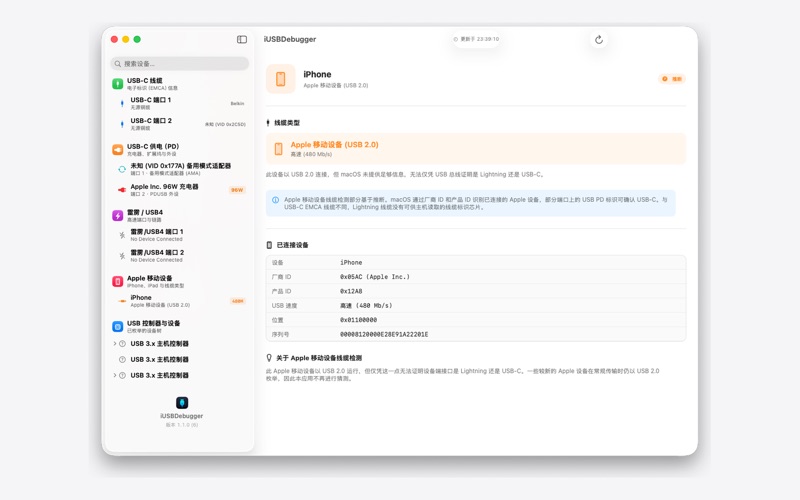Click the lightbulb icon beside 关于 Apple 移动设备线缆检测
Image resolution: width=800 pixels, height=500 pixels.
269,358
